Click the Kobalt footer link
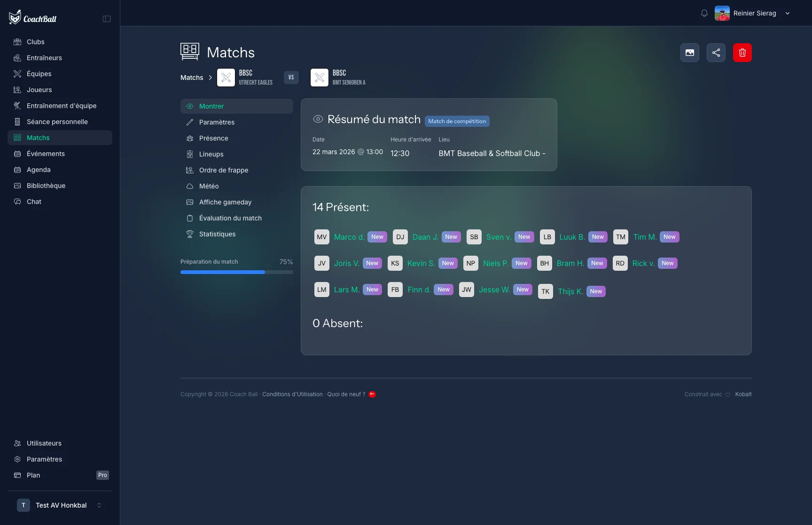 (743, 394)
